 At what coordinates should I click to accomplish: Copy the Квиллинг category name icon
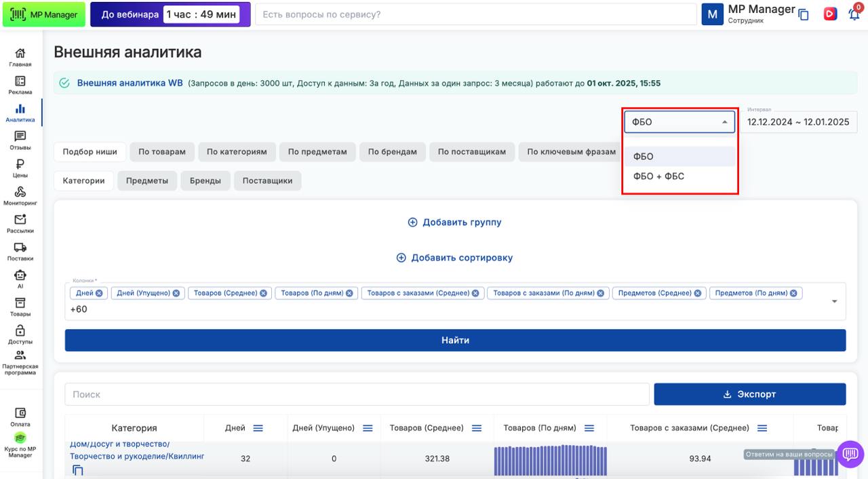tap(78, 470)
